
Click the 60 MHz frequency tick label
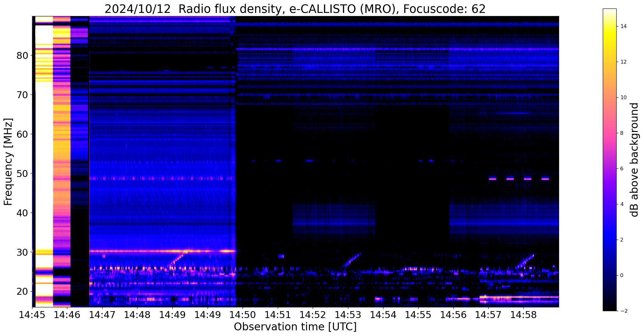point(22,134)
